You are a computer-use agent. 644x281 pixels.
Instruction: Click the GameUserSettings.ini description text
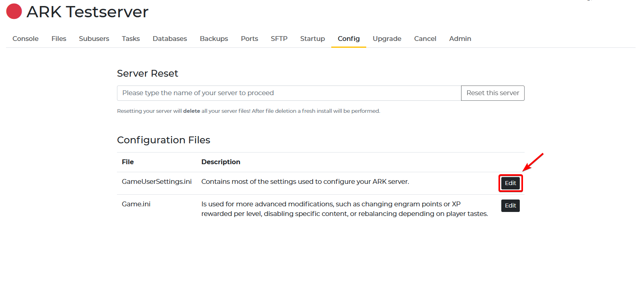pyautogui.click(x=305, y=181)
